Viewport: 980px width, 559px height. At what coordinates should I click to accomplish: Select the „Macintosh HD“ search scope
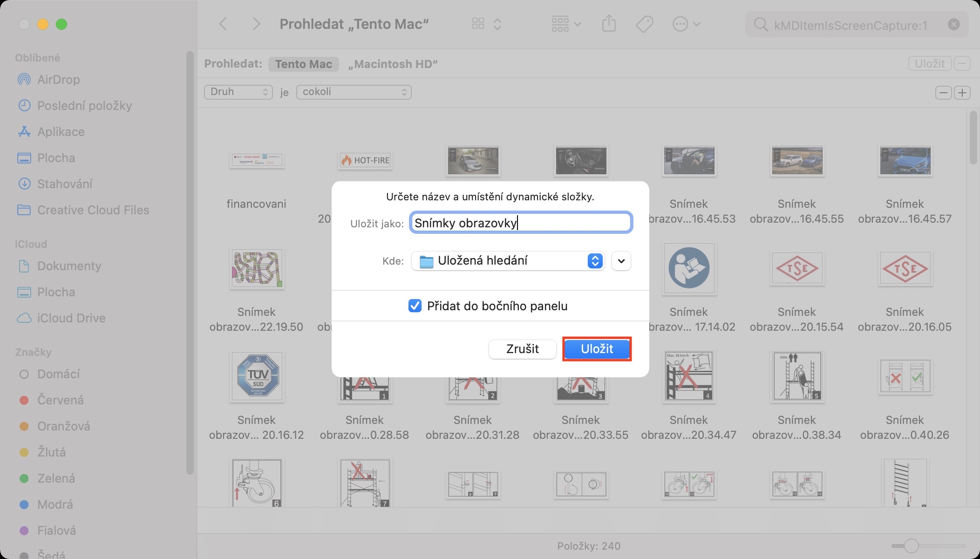click(x=393, y=64)
